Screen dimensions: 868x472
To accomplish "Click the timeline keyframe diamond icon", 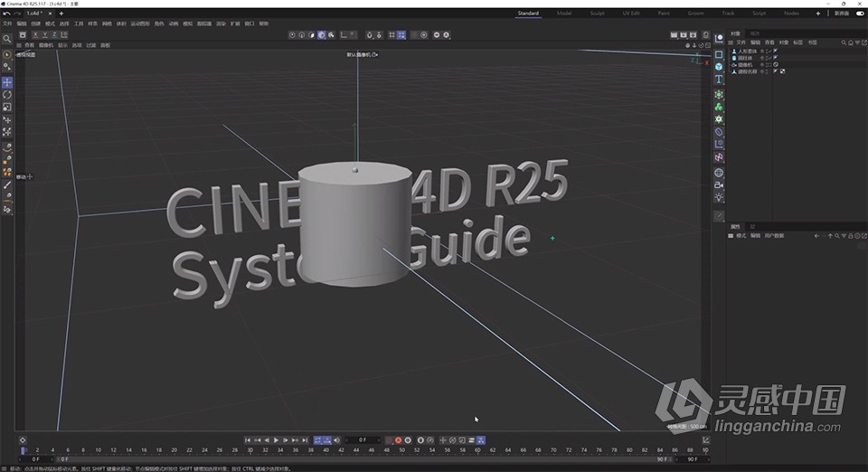I will tap(23, 440).
